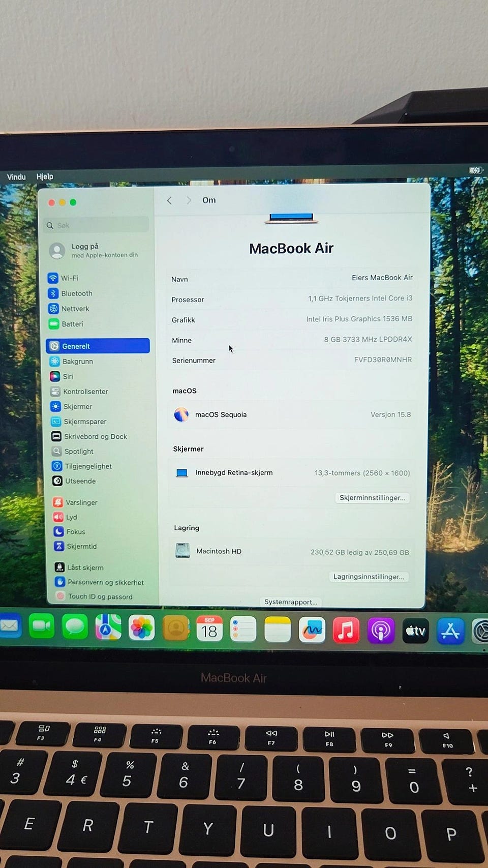Open Låst skjerm settings

(79, 567)
